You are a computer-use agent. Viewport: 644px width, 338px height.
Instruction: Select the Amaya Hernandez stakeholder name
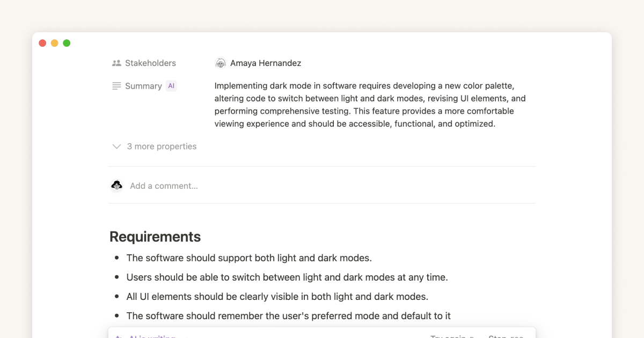pyautogui.click(x=266, y=63)
